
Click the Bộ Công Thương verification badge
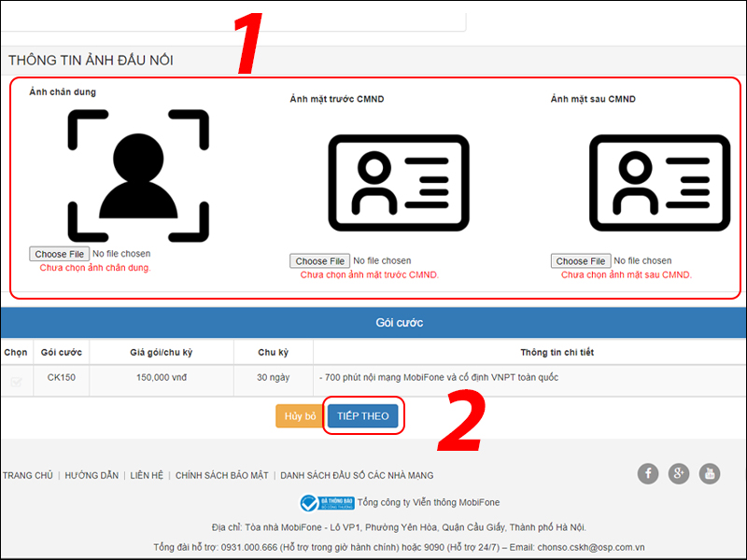(327, 503)
